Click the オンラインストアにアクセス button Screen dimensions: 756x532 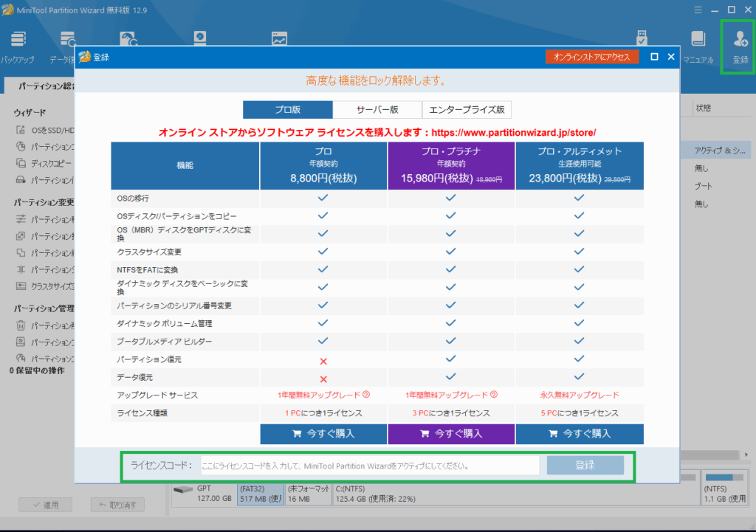[x=592, y=57]
